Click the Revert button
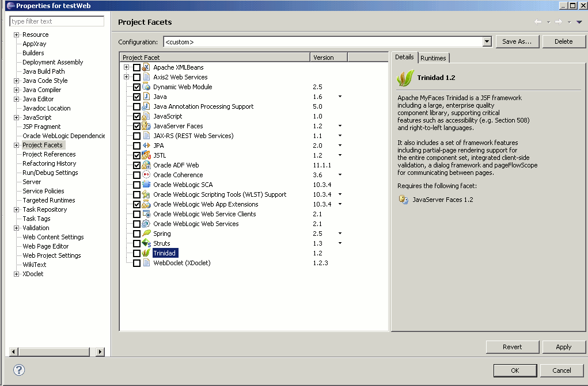588x386 pixels. click(x=512, y=347)
